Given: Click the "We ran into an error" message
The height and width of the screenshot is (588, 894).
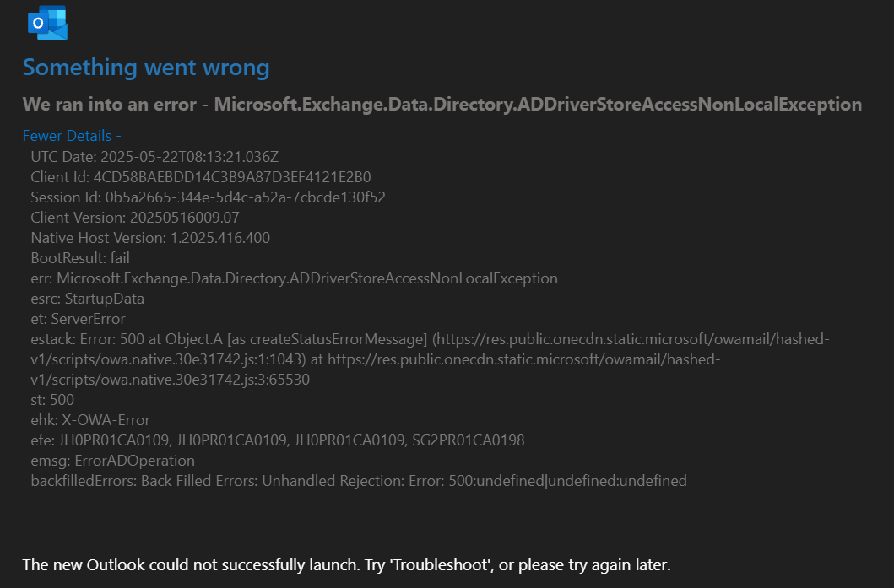Looking at the screenshot, I should point(442,105).
